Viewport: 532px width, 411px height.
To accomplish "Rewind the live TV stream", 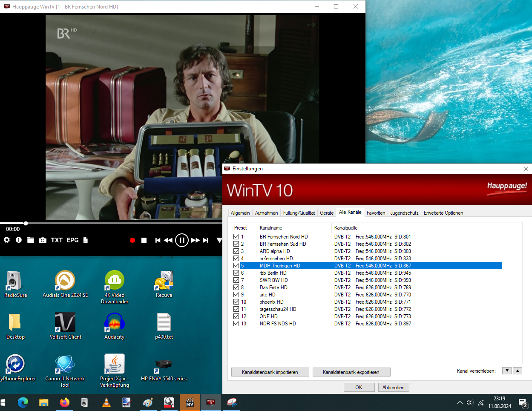I will (168, 240).
